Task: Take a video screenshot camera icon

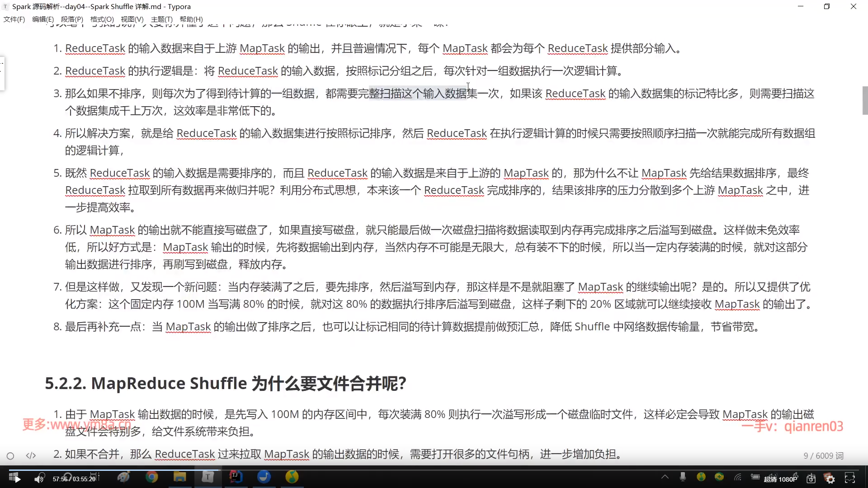Action: (811, 479)
